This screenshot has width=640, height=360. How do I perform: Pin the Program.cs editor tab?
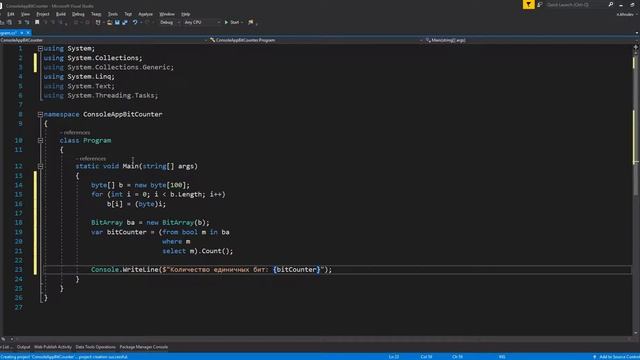pyautogui.click(x=22, y=33)
